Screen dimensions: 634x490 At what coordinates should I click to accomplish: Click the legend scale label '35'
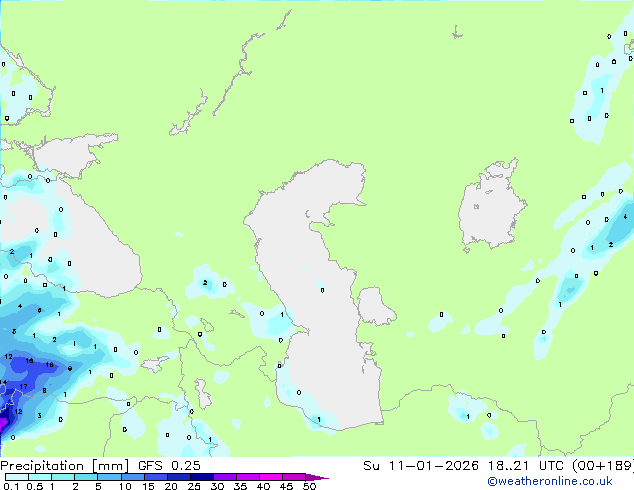[x=240, y=486]
